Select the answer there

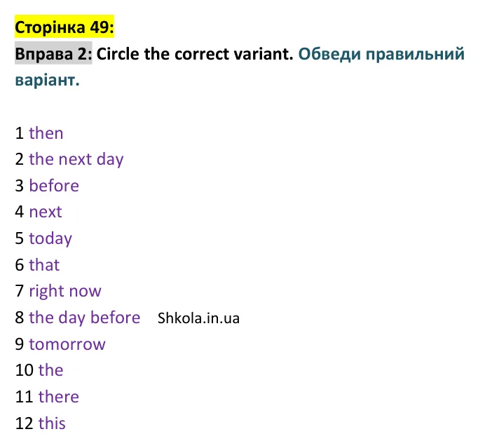click(59, 397)
